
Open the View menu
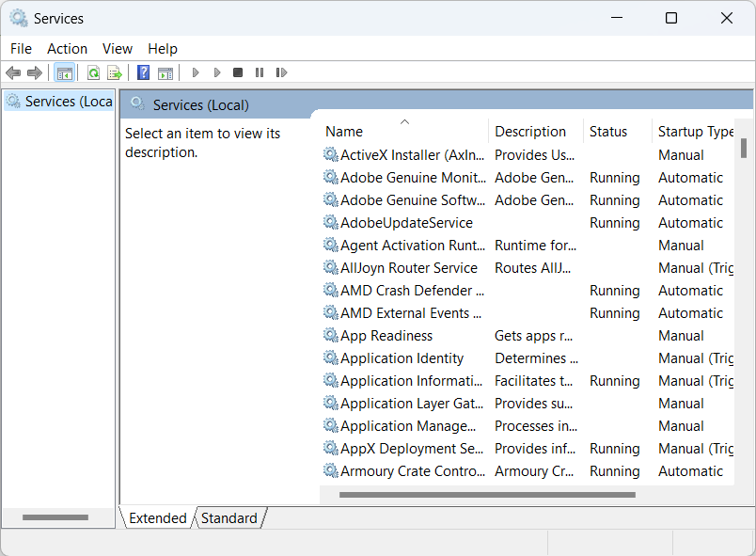pos(118,49)
